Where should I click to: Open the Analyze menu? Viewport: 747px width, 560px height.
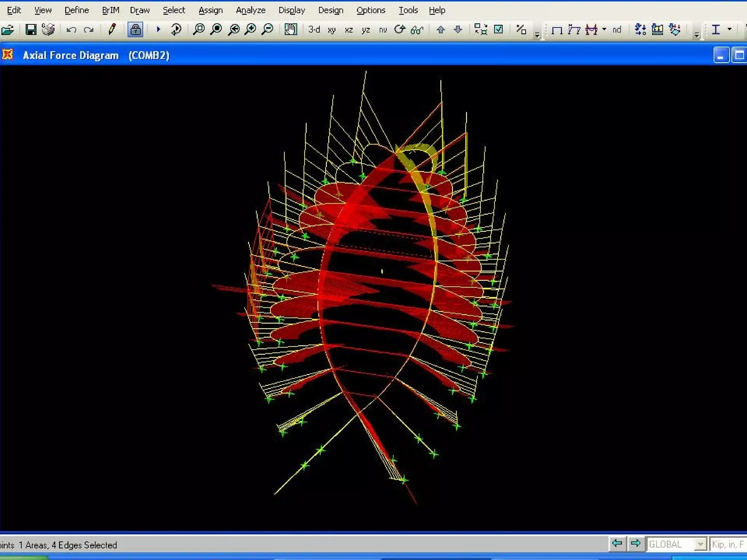pyautogui.click(x=251, y=10)
